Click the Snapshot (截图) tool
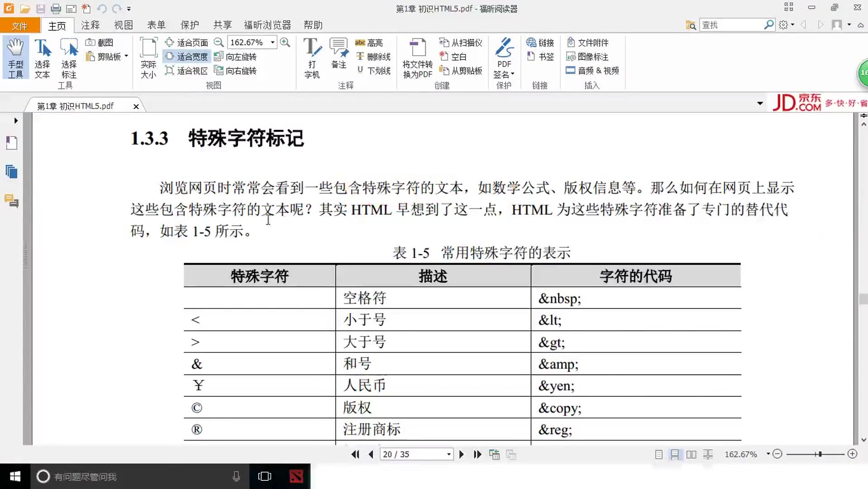The width and height of the screenshot is (868, 489). [x=100, y=43]
